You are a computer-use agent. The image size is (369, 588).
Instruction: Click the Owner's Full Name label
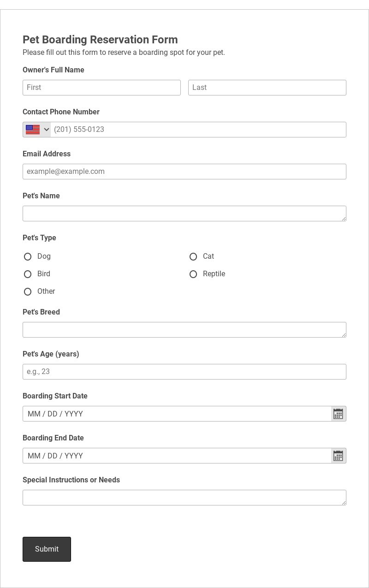point(54,70)
